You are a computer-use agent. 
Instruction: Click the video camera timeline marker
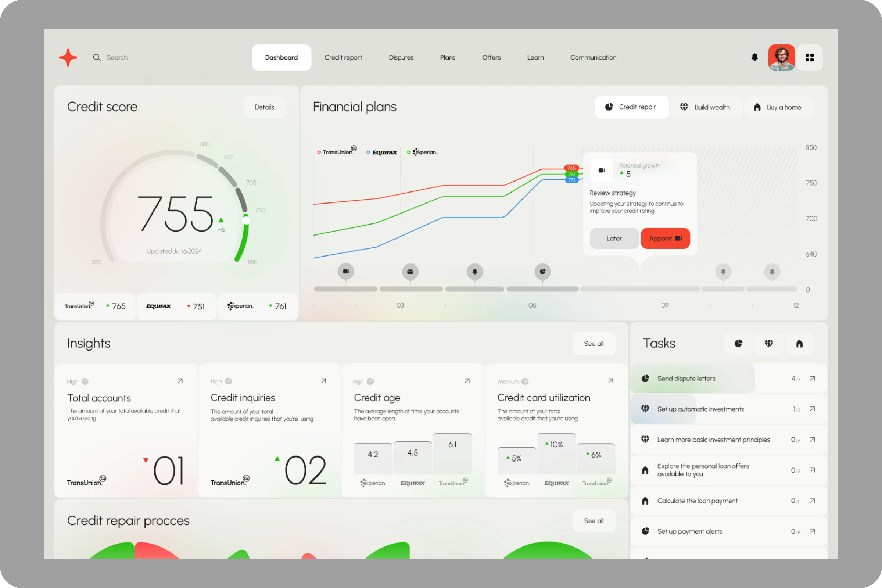(346, 271)
